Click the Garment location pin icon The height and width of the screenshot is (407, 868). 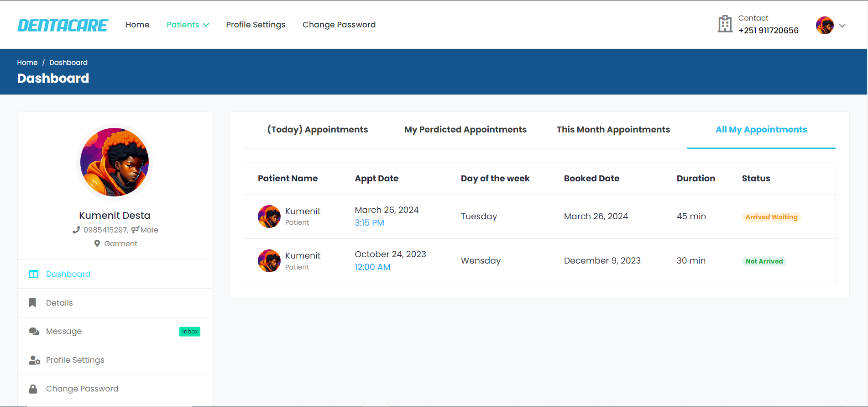(97, 244)
